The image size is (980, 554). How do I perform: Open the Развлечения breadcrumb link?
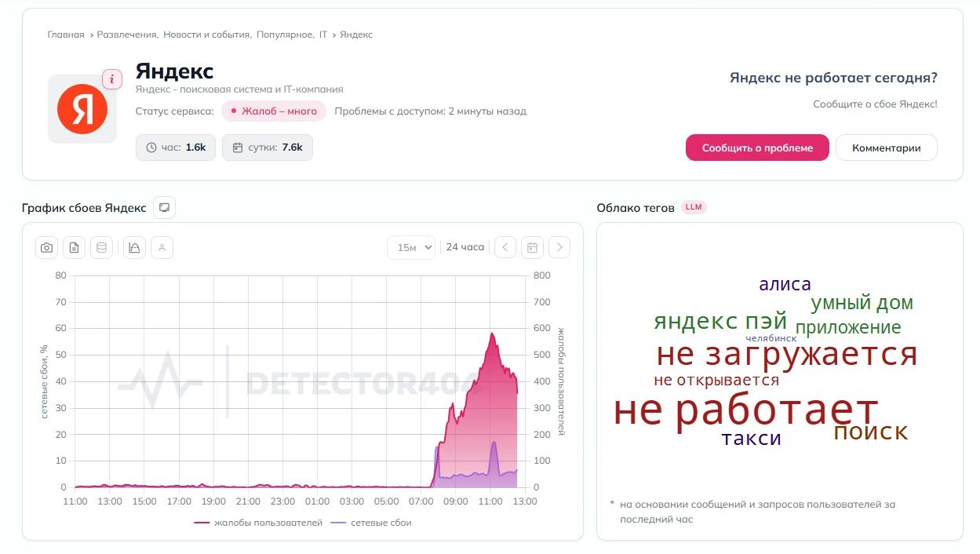coord(128,35)
